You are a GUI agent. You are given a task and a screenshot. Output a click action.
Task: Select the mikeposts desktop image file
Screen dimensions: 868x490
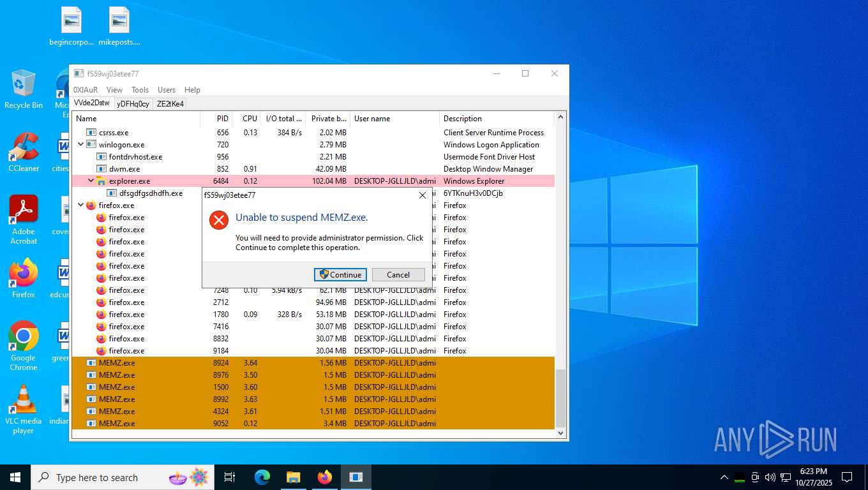(119, 26)
